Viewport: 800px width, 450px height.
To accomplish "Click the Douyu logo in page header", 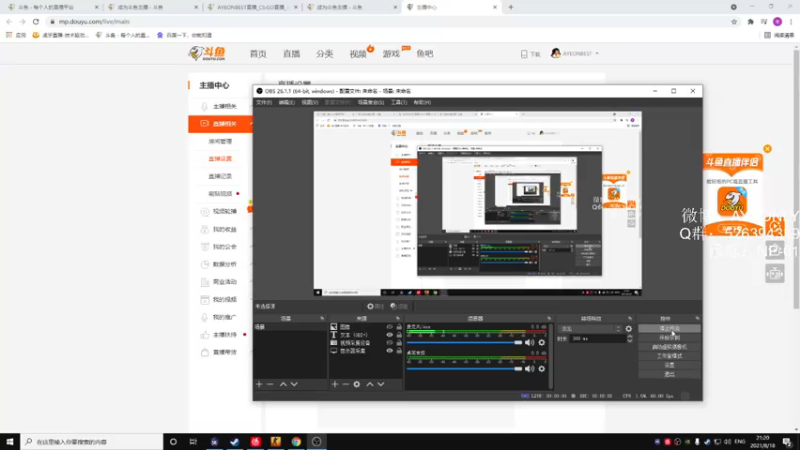I will coord(207,53).
